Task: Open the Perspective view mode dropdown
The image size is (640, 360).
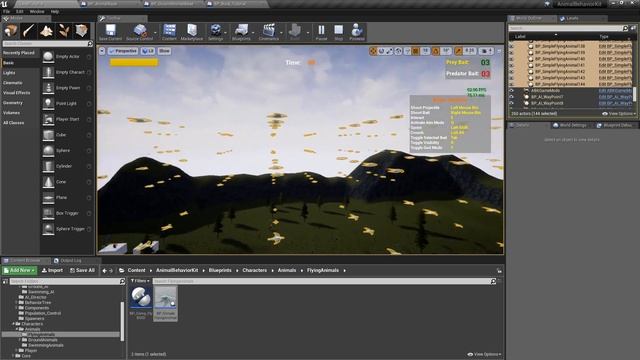Action: click(123, 51)
